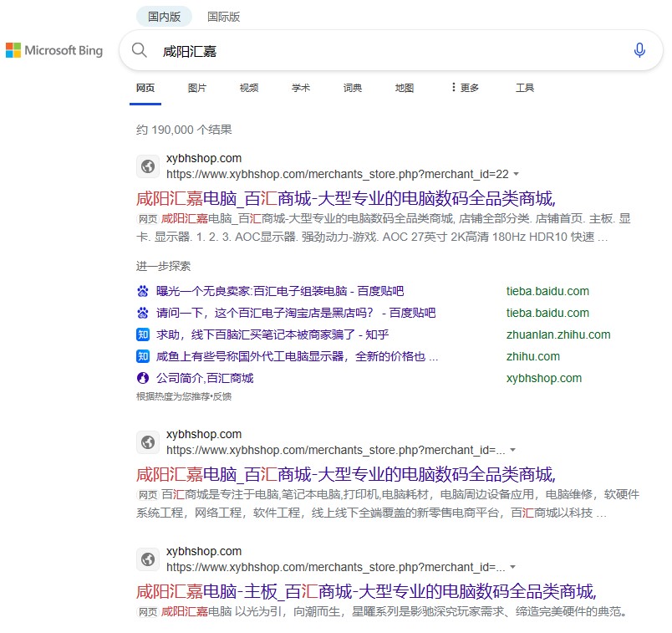Open 曝光一个无良卖家 百度贴吧 link
Viewport: 672px width, 633px height.
(x=280, y=291)
